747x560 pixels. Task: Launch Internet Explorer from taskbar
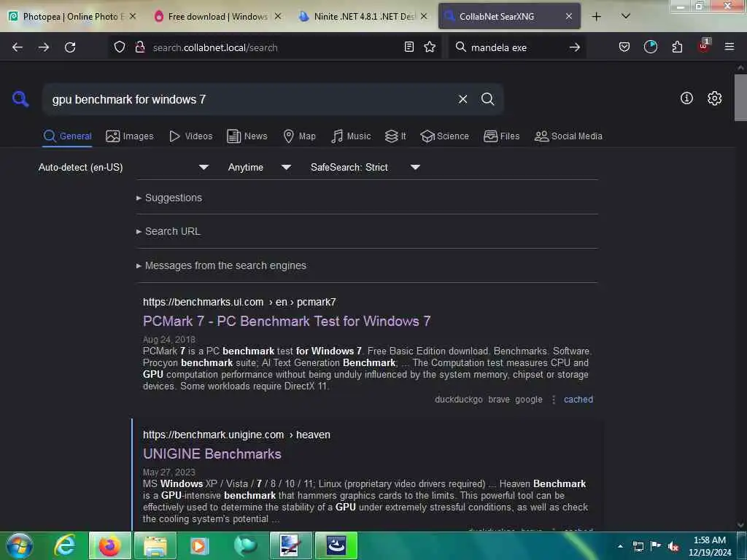coord(65,545)
